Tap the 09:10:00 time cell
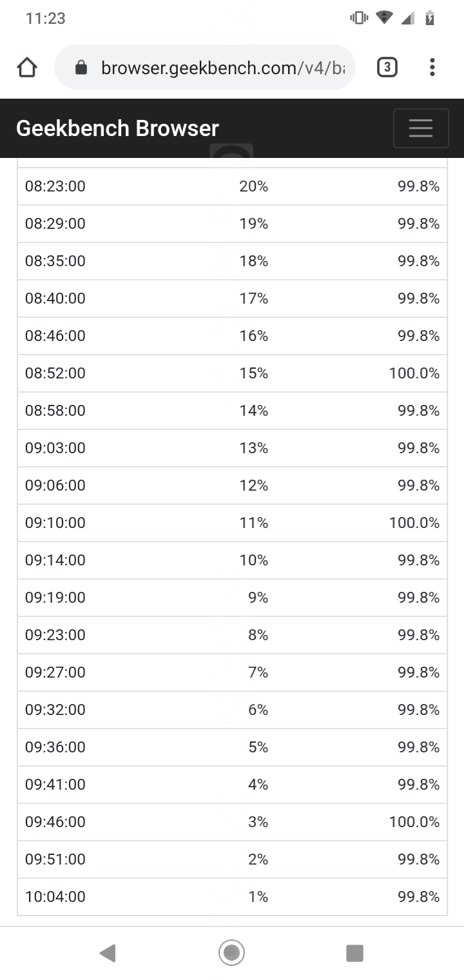 (55, 523)
